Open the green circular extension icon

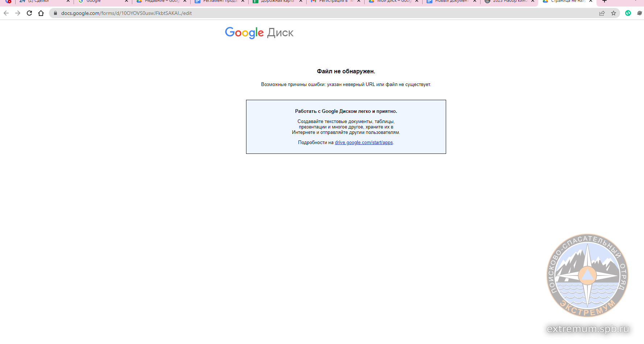coord(628,13)
